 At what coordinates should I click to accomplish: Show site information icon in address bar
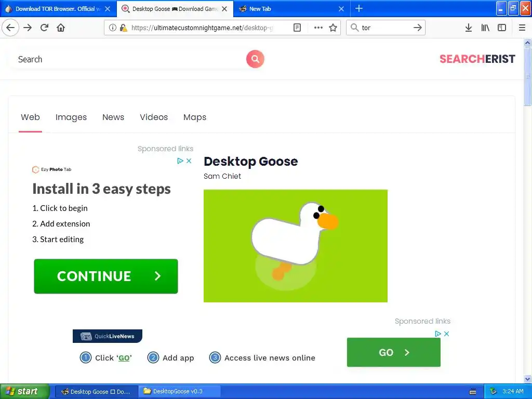[x=112, y=28]
